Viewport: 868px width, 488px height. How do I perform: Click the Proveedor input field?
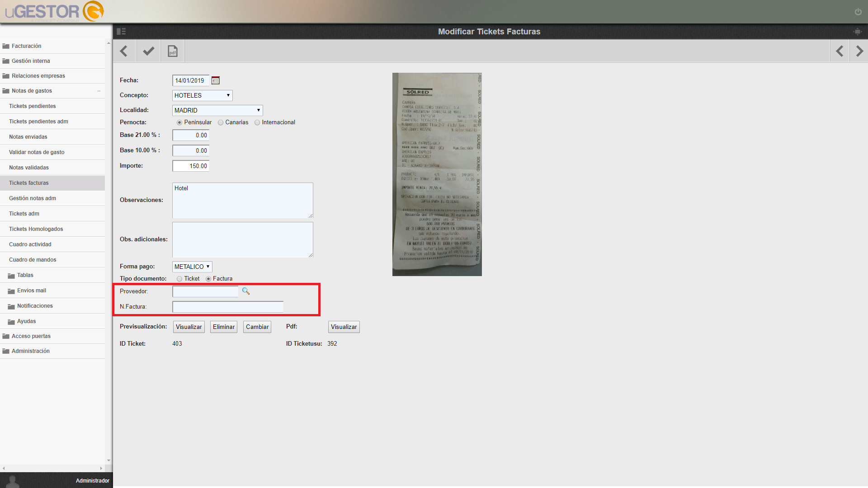point(205,291)
